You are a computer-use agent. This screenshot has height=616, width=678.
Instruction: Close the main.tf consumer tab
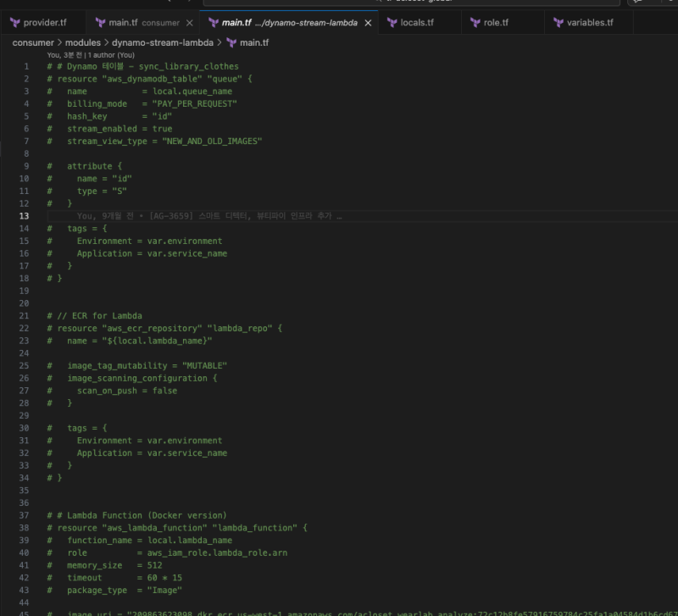click(x=189, y=23)
